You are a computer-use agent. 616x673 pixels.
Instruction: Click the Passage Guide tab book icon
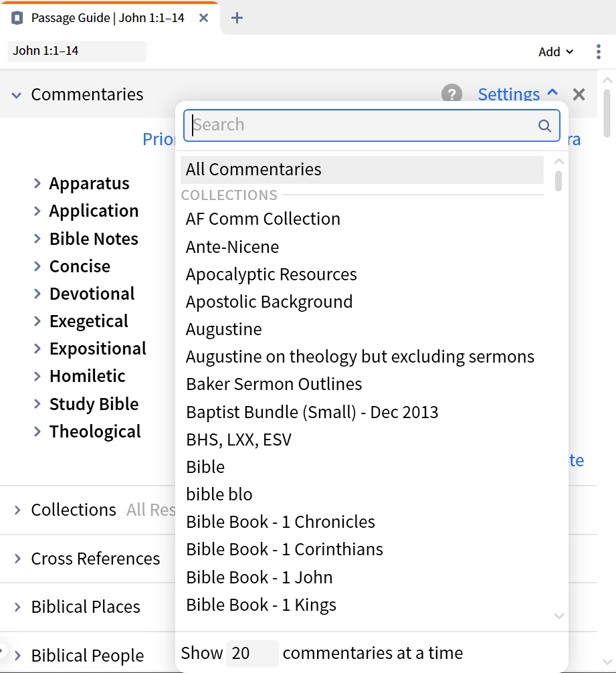click(17, 18)
